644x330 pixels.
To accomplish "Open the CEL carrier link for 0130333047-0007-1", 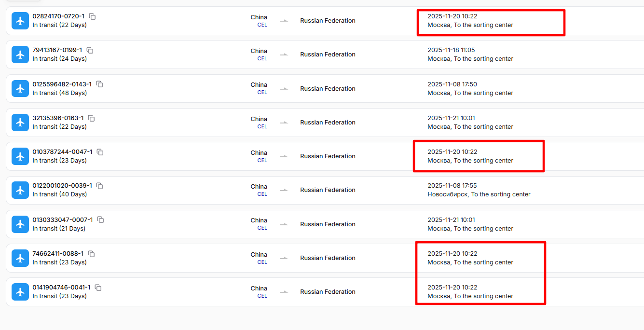I will 262,228.
